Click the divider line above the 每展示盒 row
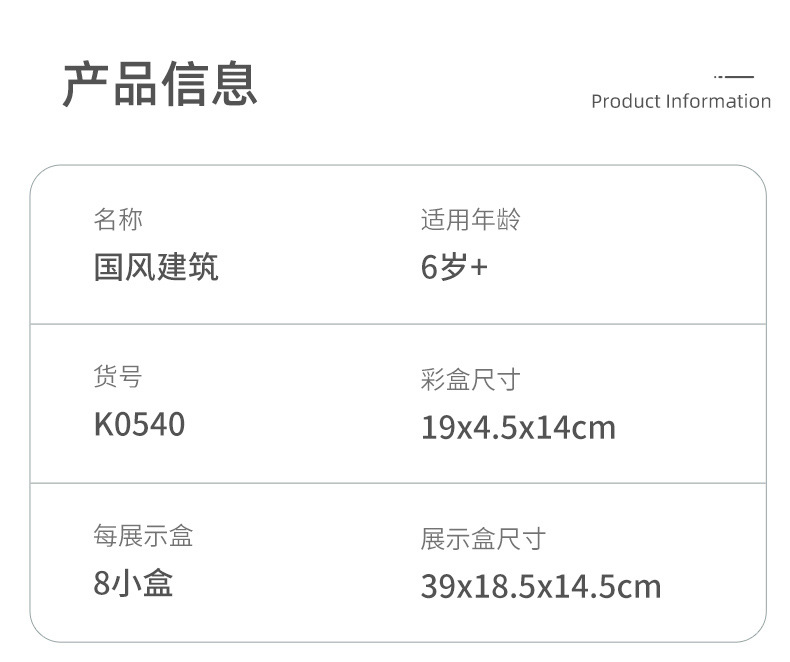This screenshot has height=662, width=790. tap(397, 483)
